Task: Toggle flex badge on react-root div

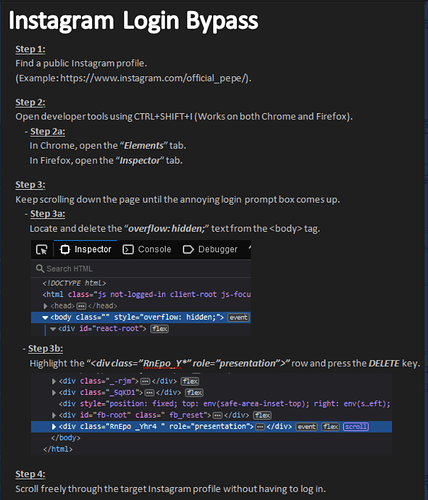Action: click(x=160, y=329)
